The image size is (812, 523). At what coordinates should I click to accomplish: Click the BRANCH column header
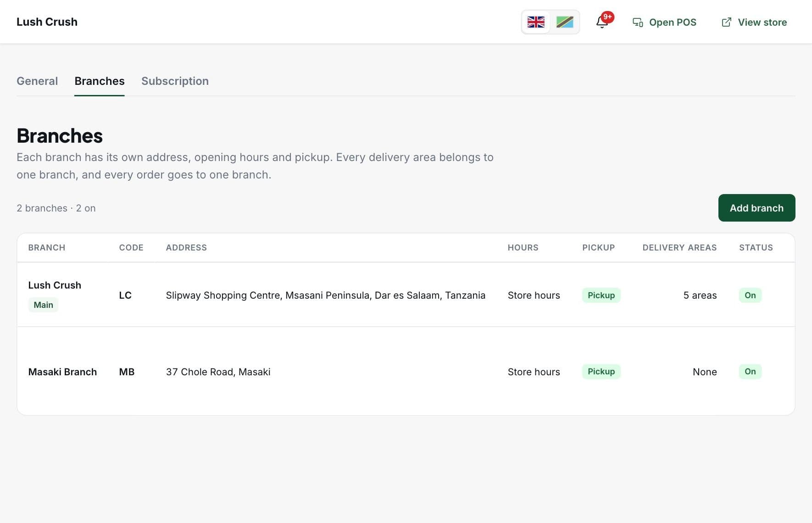46,248
